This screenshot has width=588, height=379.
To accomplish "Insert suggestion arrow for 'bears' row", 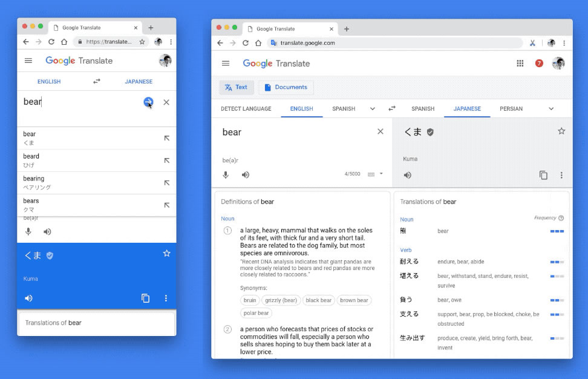I will pos(167,205).
